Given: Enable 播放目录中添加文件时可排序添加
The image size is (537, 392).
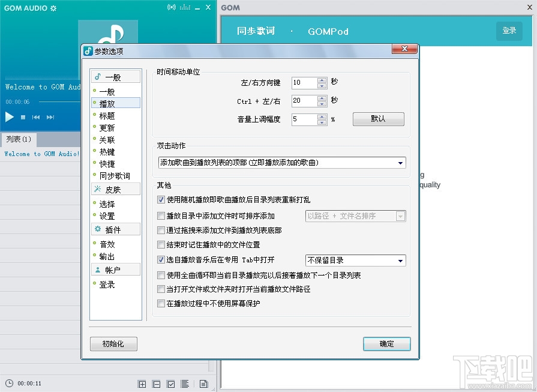Looking at the screenshot, I should pos(161,215).
